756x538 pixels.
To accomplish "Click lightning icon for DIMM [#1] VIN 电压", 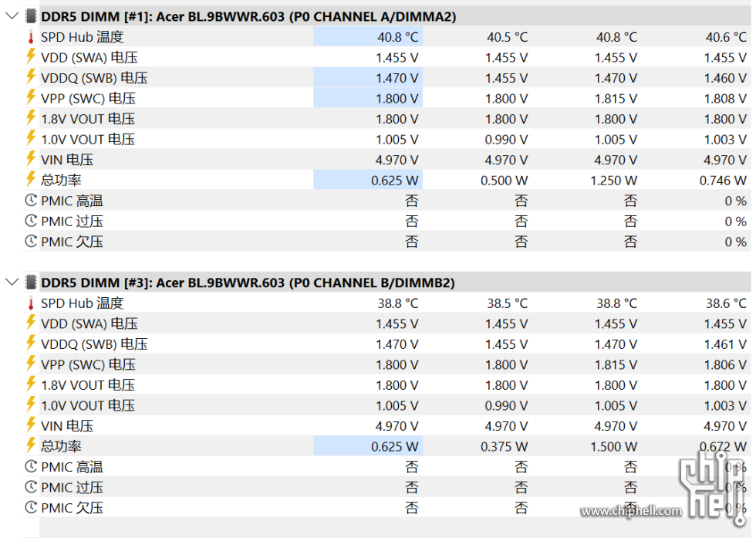I will (31, 159).
